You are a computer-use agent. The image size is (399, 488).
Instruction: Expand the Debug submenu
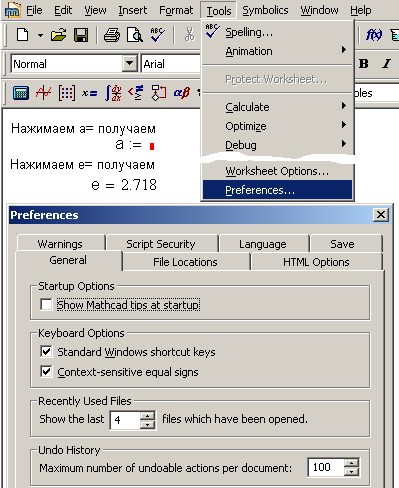click(278, 145)
